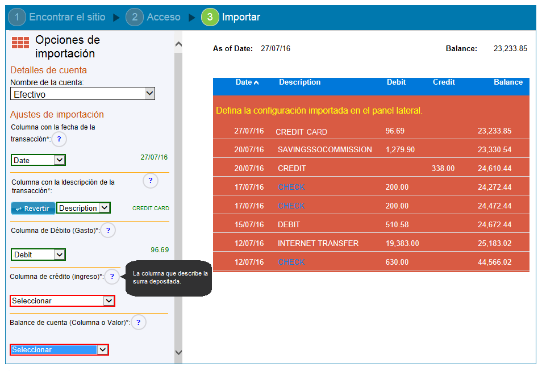Click help icon for transaction date column

tap(59, 139)
